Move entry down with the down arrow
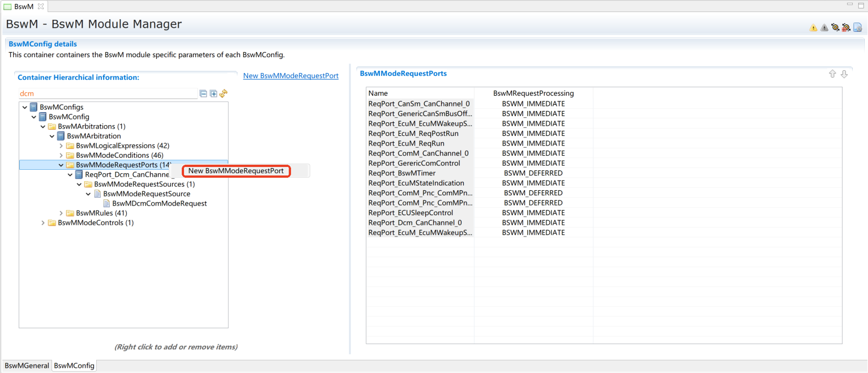Screen dimensions: 868x373 tap(844, 74)
